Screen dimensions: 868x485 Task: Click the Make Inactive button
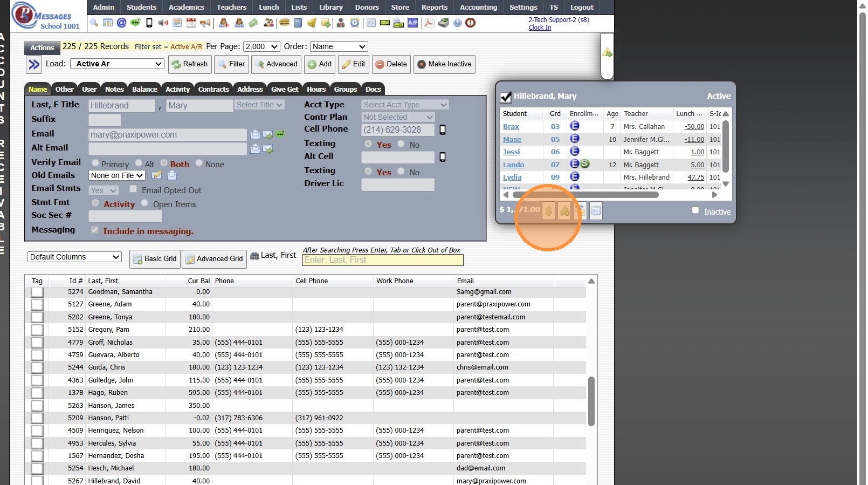[445, 64]
